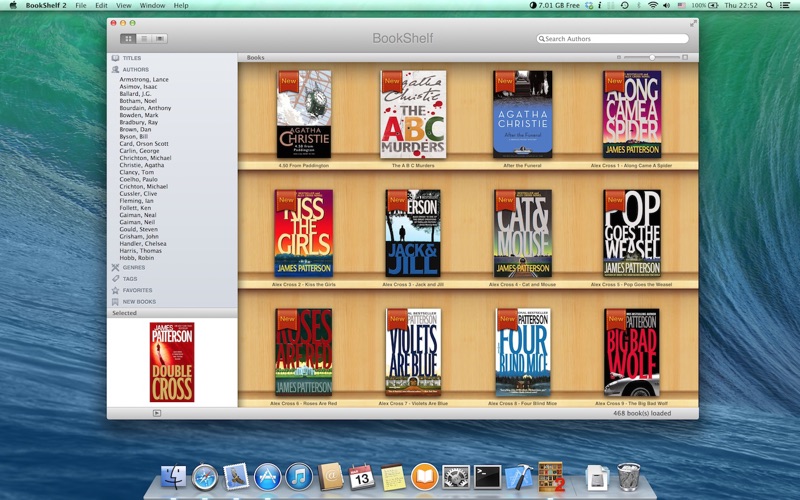
Task: Select The A B C Murders book cover
Action: point(413,114)
